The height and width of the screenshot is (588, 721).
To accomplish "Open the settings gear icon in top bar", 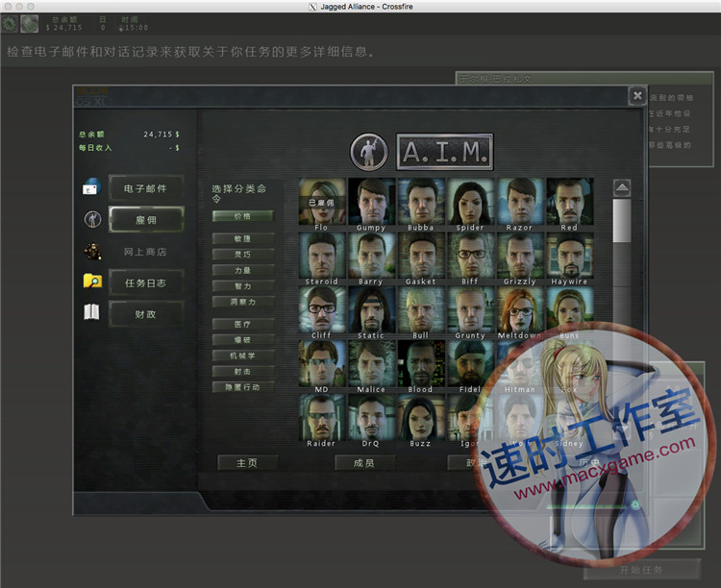I will tap(10, 24).
